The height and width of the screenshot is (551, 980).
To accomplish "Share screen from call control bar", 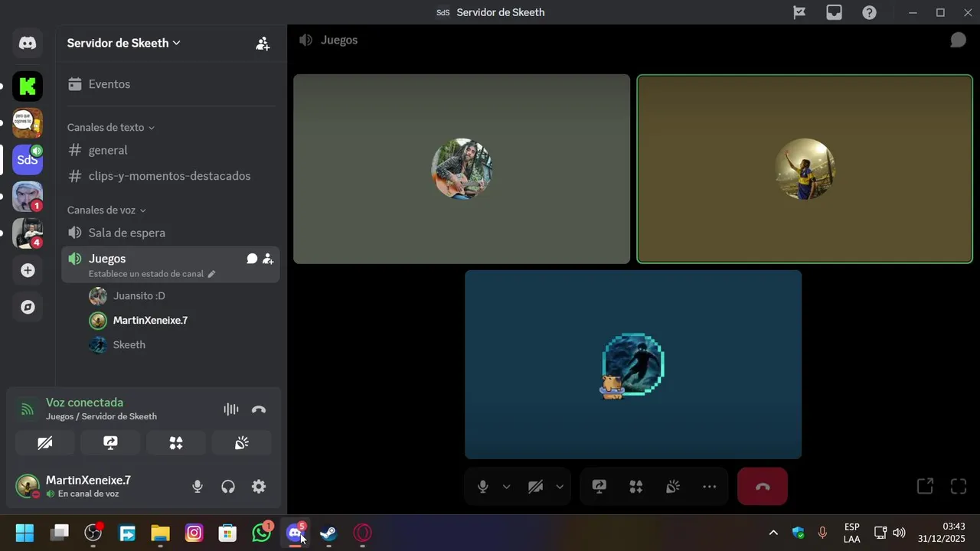I will click(x=599, y=487).
